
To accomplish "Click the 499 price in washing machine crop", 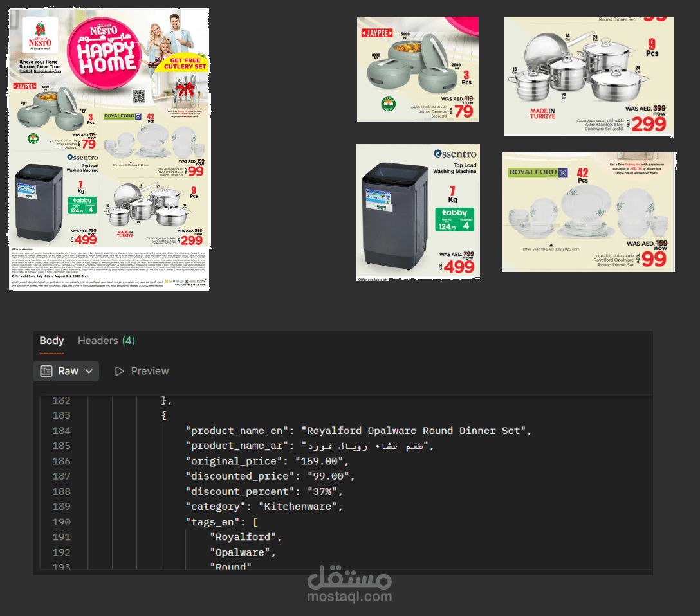I will click(x=459, y=267).
